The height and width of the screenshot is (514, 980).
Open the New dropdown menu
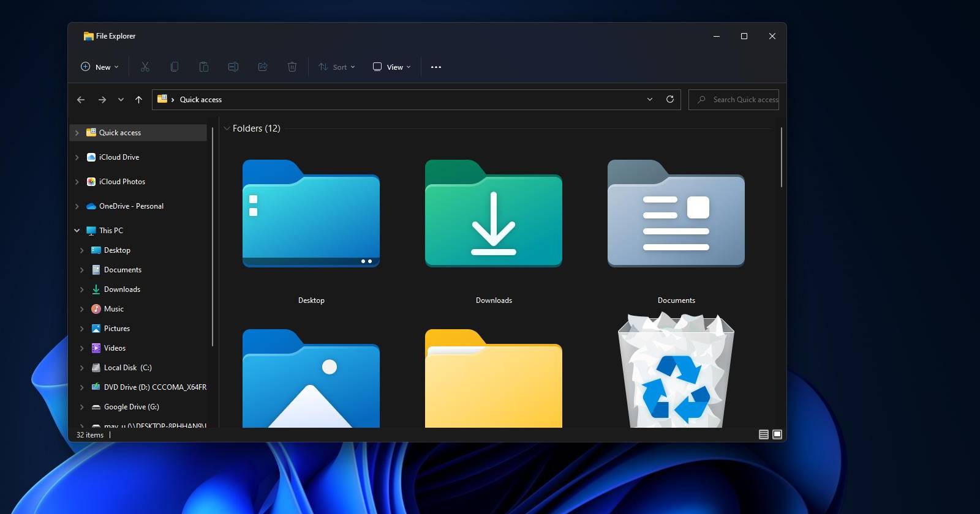[x=100, y=67]
